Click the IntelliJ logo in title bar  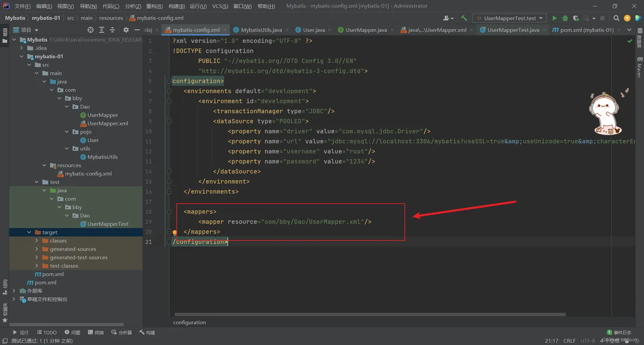point(6,6)
